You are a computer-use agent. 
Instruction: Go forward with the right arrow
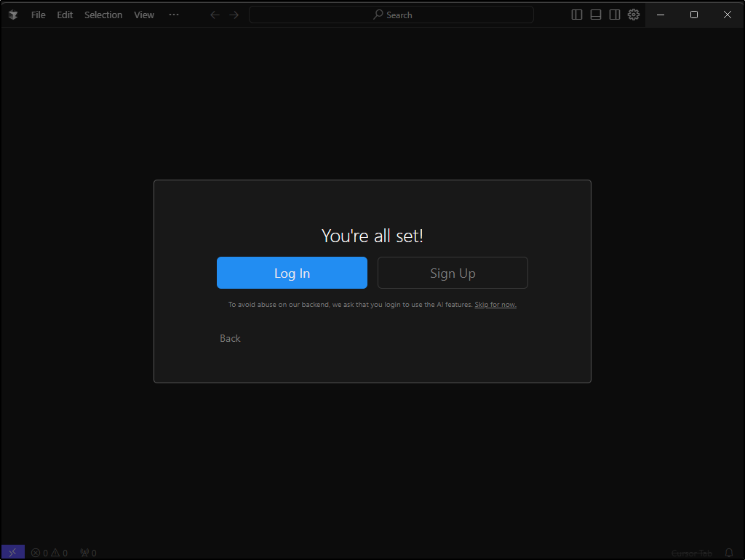234,15
